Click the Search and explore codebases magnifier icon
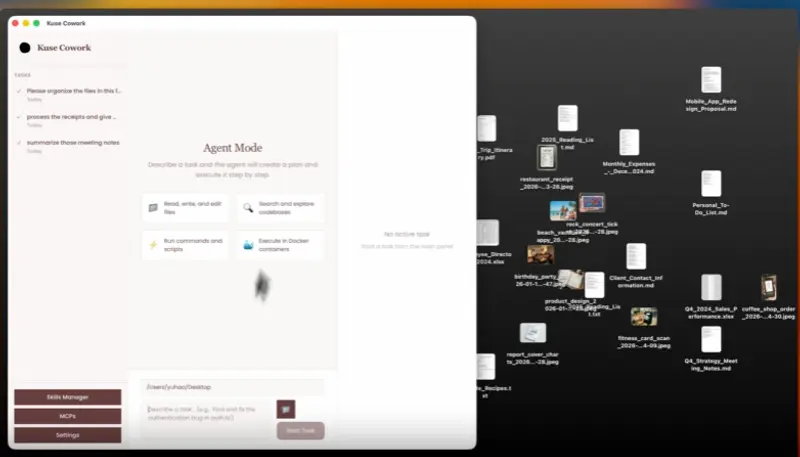 (x=248, y=208)
